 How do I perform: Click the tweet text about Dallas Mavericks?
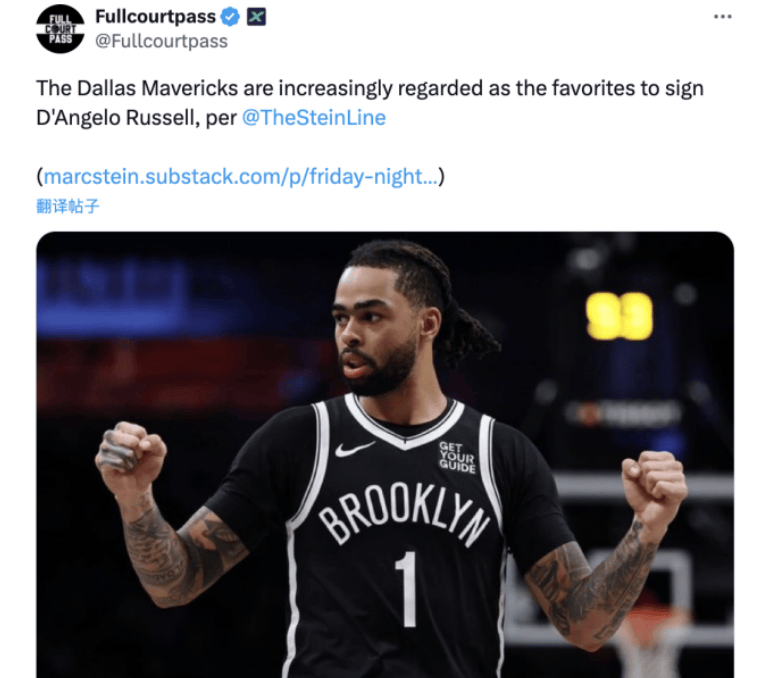370,103
